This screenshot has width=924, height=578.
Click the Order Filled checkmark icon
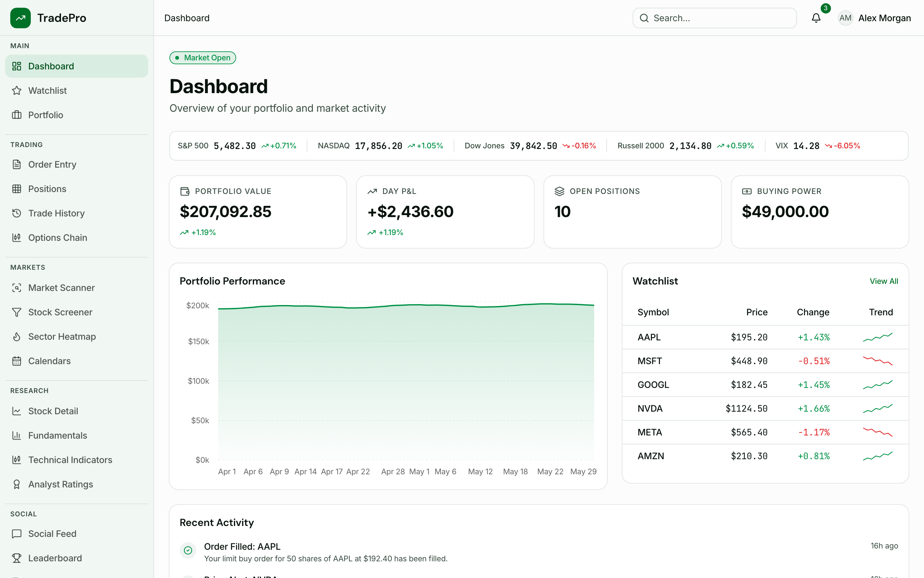point(188,550)
